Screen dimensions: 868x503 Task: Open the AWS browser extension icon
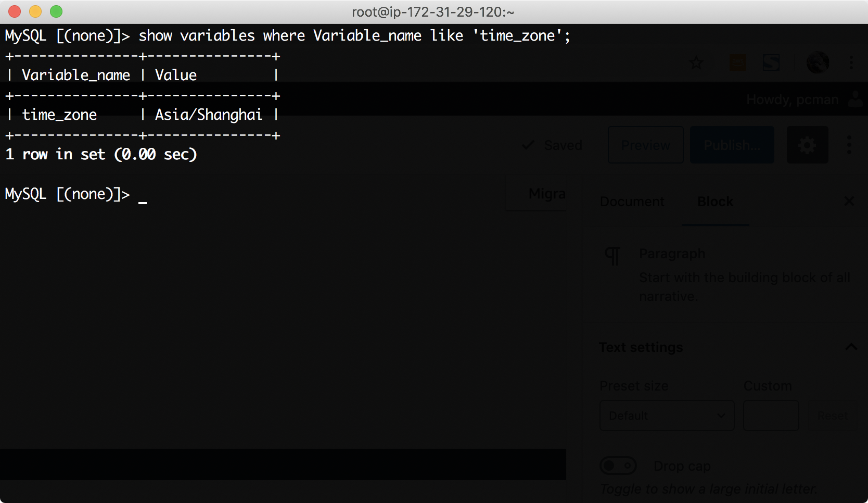(x=737, y=63)
